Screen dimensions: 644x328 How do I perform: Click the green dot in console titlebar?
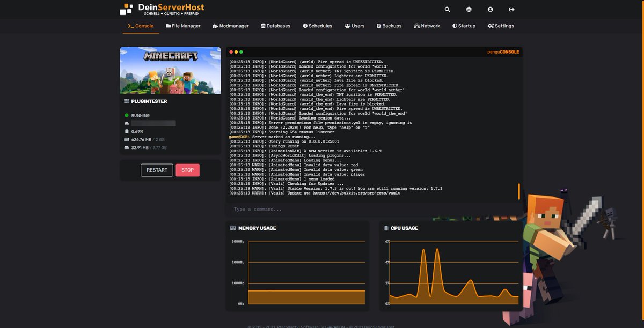(x=241, y=52)
